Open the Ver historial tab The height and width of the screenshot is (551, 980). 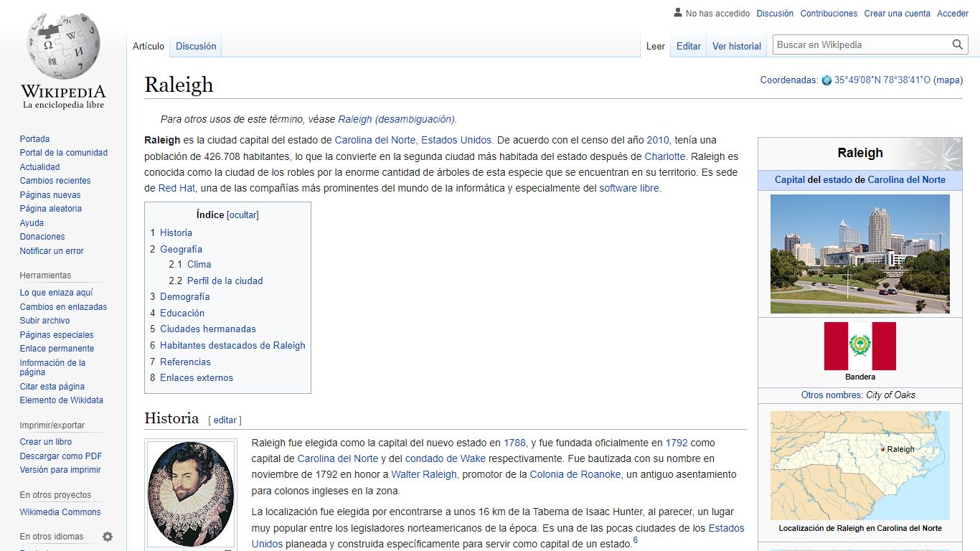click(x=737, y=46)
